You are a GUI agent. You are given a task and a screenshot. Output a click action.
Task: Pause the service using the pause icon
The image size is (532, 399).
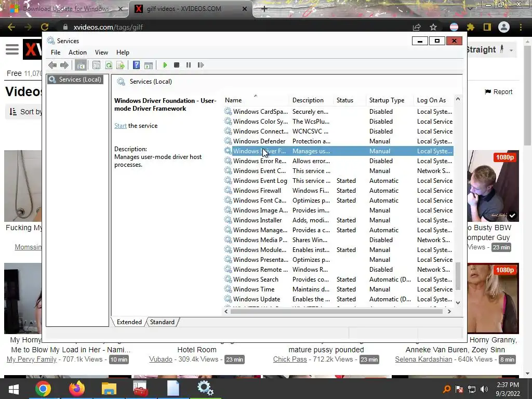pyautogui.click(x=188, y=65)
